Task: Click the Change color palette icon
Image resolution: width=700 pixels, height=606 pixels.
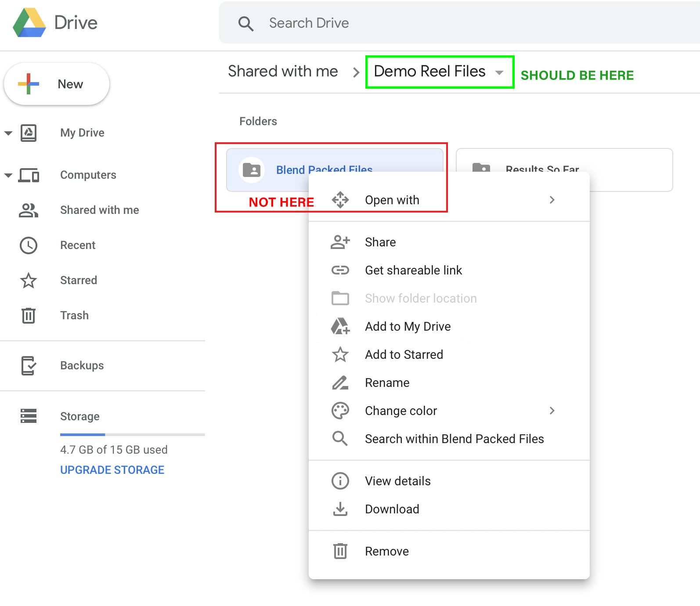Action: coord(340,411)
